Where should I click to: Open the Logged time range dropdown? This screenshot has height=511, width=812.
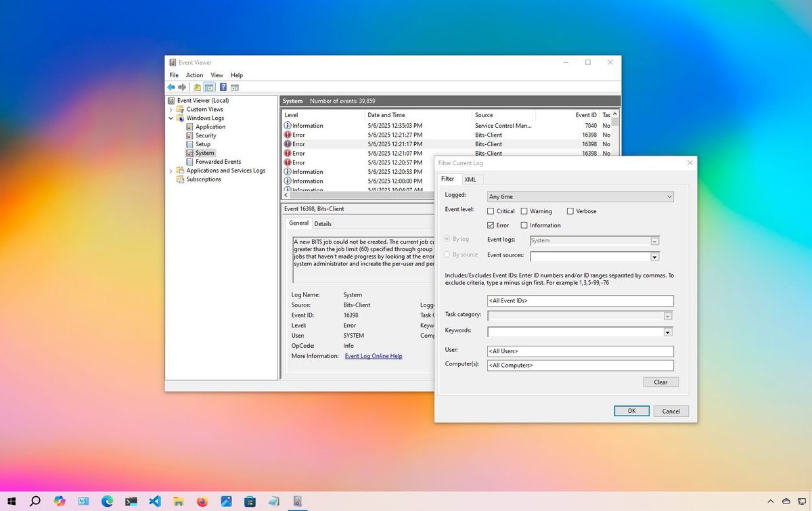581,196
